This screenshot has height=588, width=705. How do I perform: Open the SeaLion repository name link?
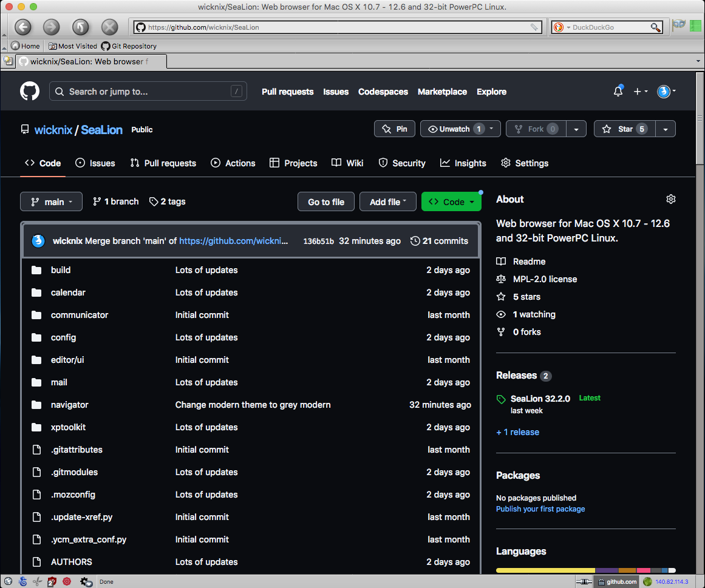click(x=101, y=130)
